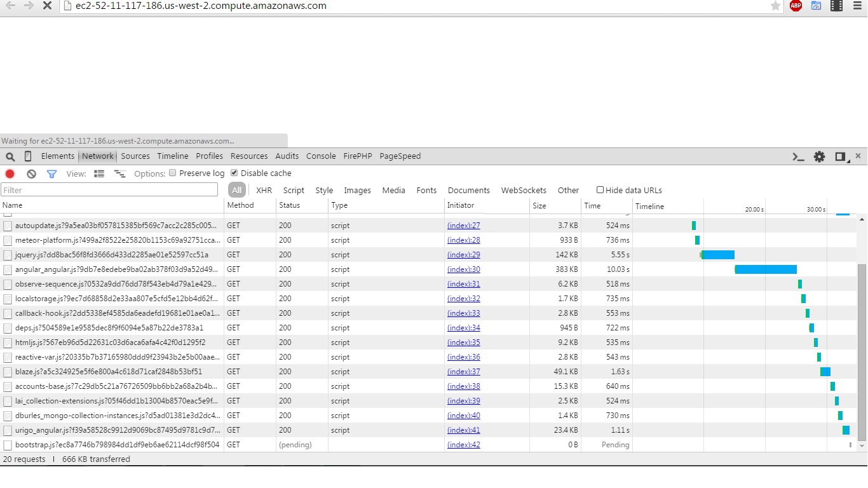Switch to Resources tab
The width and height of the screenshot is (868, 488).
tap(249, 156)
